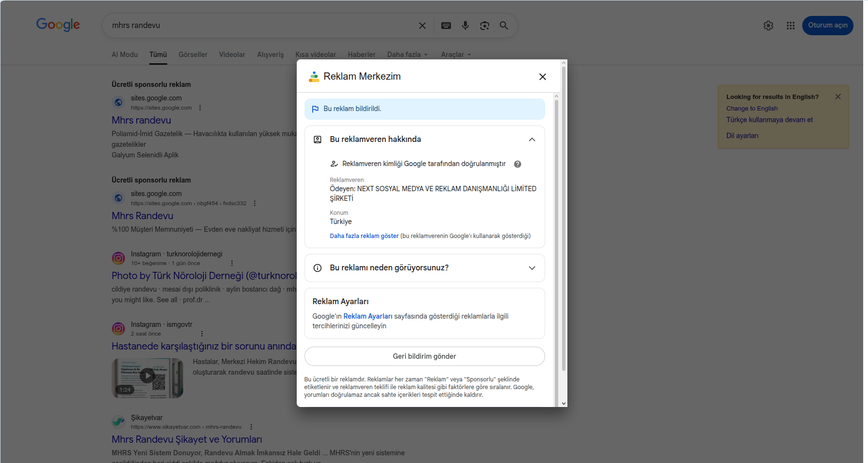Open the first sponsored Mhrs randevu result

[x=141, y=120]
